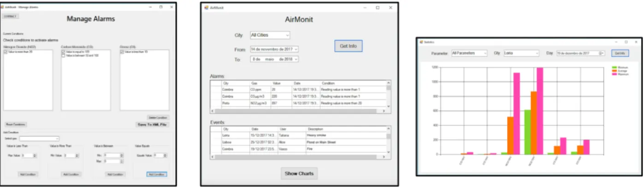Click the Get Info button in Statistics window
The width and height of the screenshot is (644, 188).
click(620, 53)
